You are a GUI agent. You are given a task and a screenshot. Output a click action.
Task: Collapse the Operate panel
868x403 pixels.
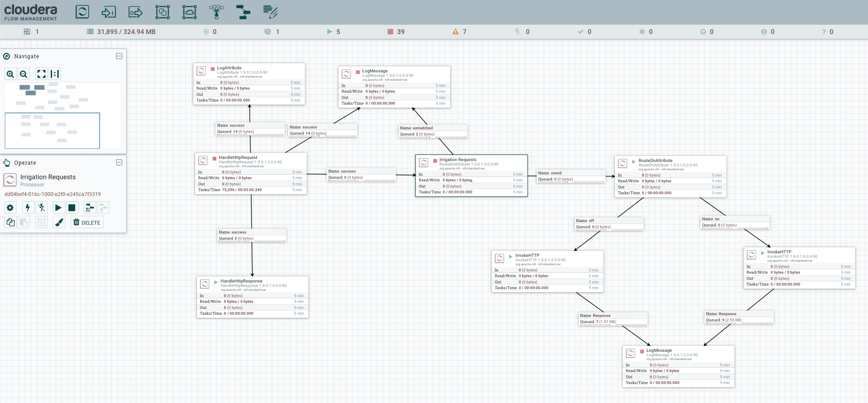pos(119,162)
